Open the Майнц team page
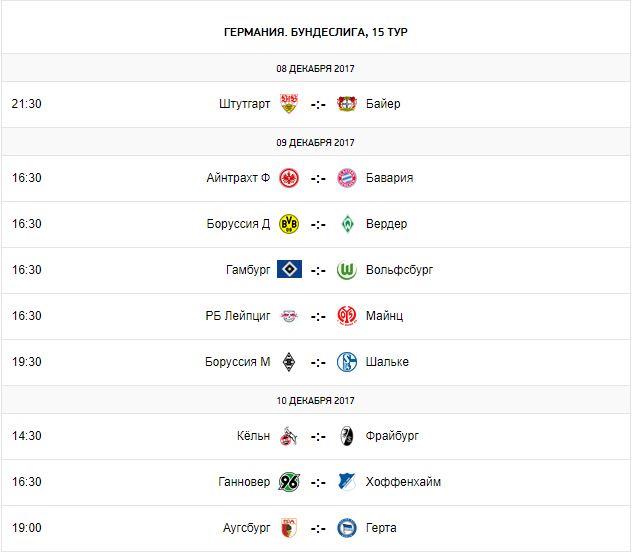Viewport: 633px width, 556px height. coord(386,316)
